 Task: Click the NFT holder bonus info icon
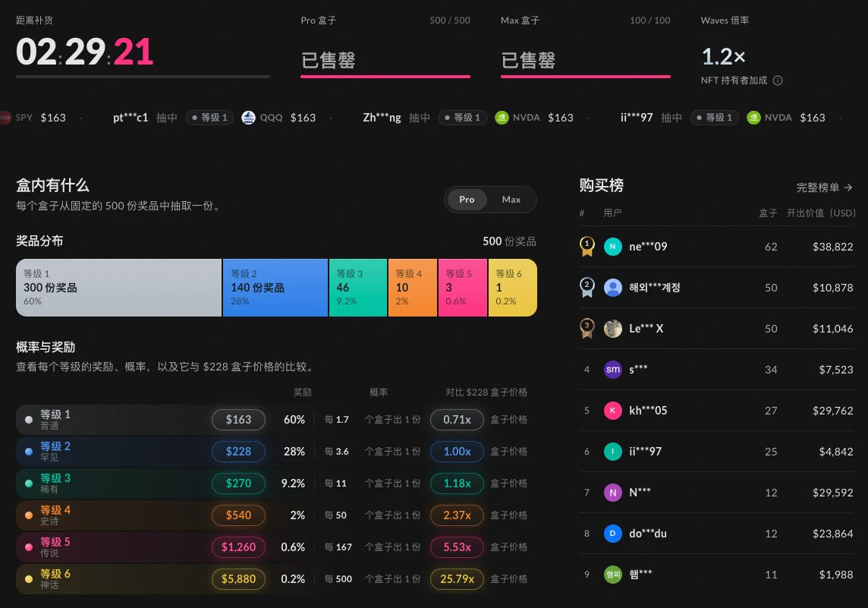tap(777, 81)
